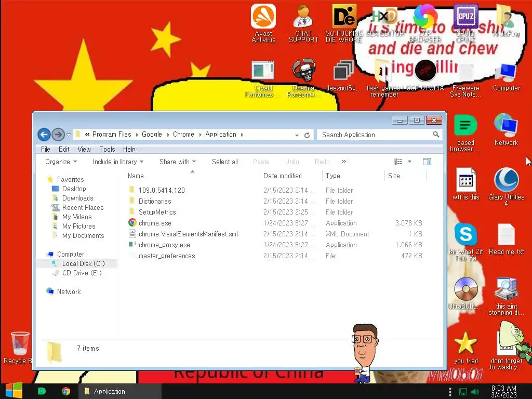532x399 pixels.
Task: Click Select all in the toolbar
Action: coord(224,162)
